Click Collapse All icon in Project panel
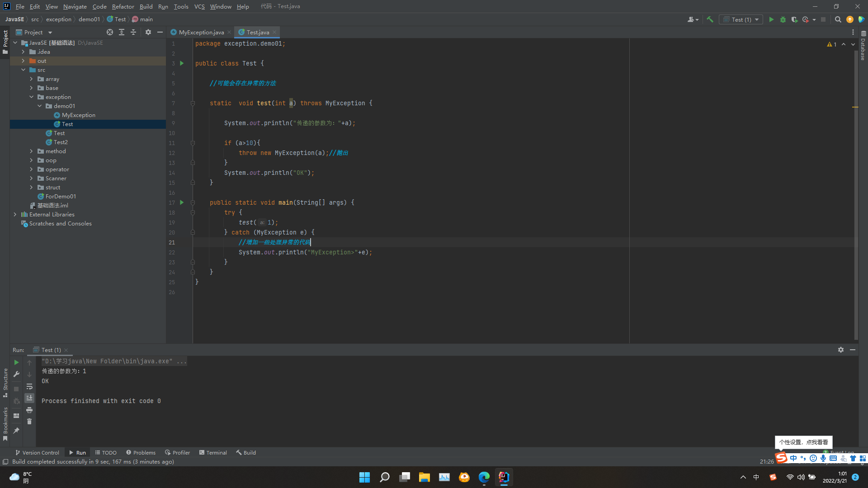This screenshot has height=488, width=868. (x=133, y=32)
